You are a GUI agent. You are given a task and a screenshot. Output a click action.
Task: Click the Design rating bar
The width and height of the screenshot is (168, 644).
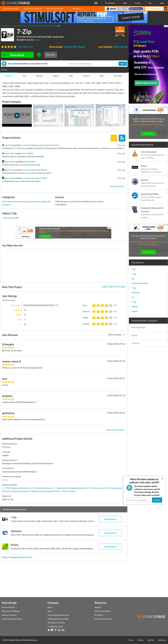(x=102, y=317)
